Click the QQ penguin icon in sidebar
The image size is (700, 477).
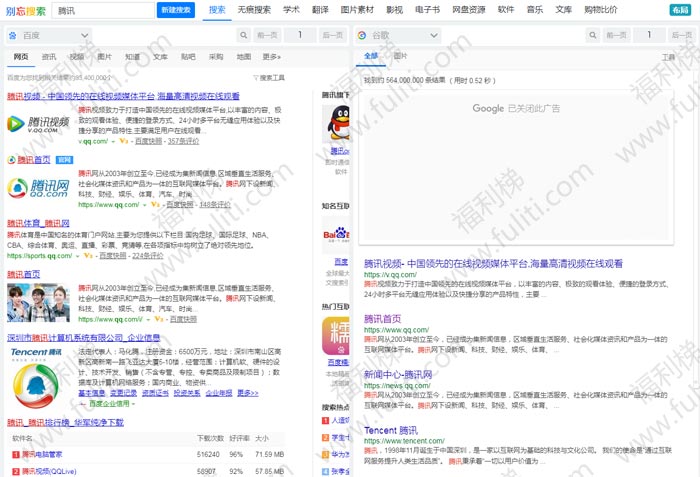click(334, 124)
